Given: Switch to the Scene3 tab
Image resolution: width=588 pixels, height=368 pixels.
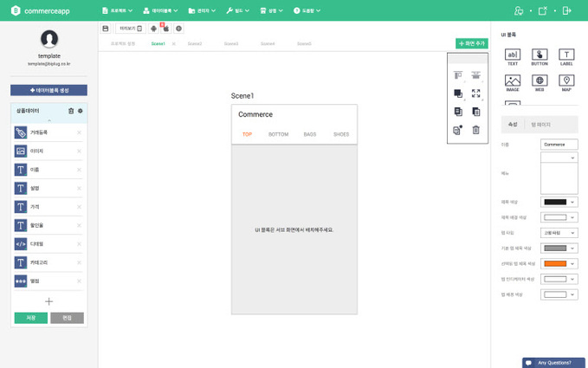Looking at the screenshot, I should (231, 44).
